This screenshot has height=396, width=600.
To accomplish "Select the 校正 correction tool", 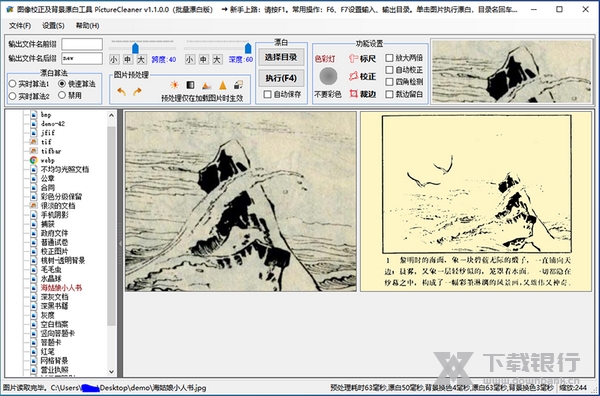I will pos(362,76).
